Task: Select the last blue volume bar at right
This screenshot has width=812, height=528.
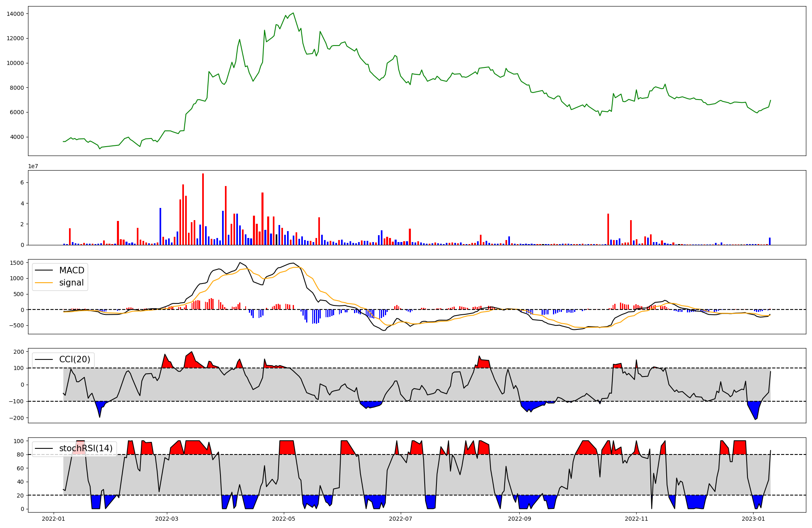Action: [769, 241]
